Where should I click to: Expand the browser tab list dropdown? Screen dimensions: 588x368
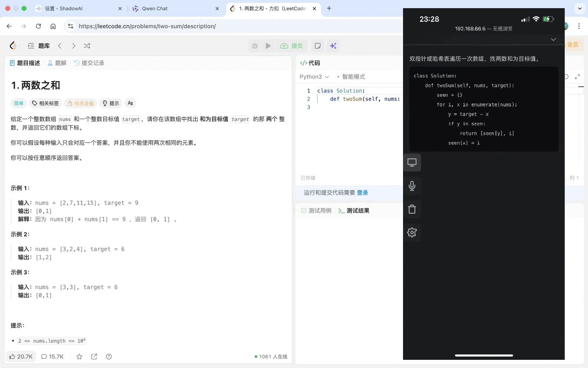(580, 8)
